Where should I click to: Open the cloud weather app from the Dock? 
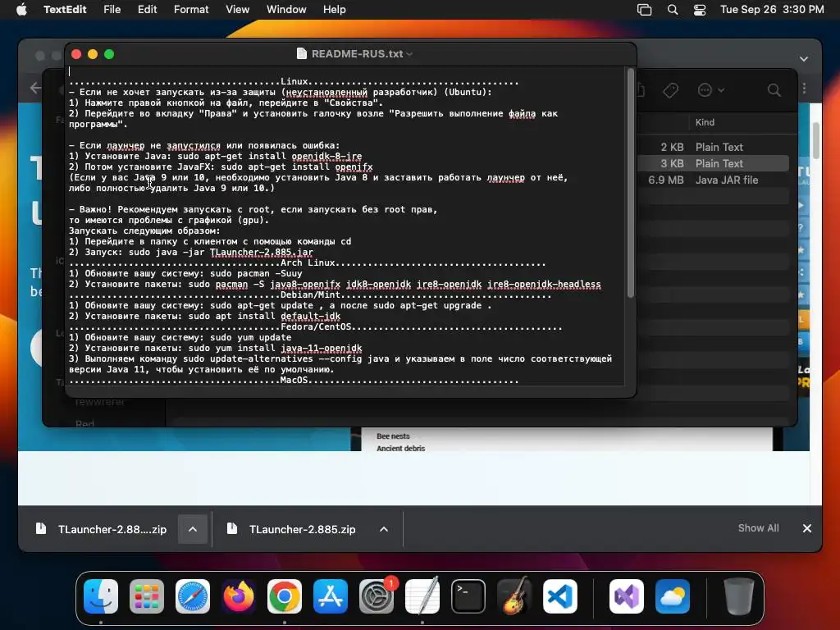click(673, 596)
